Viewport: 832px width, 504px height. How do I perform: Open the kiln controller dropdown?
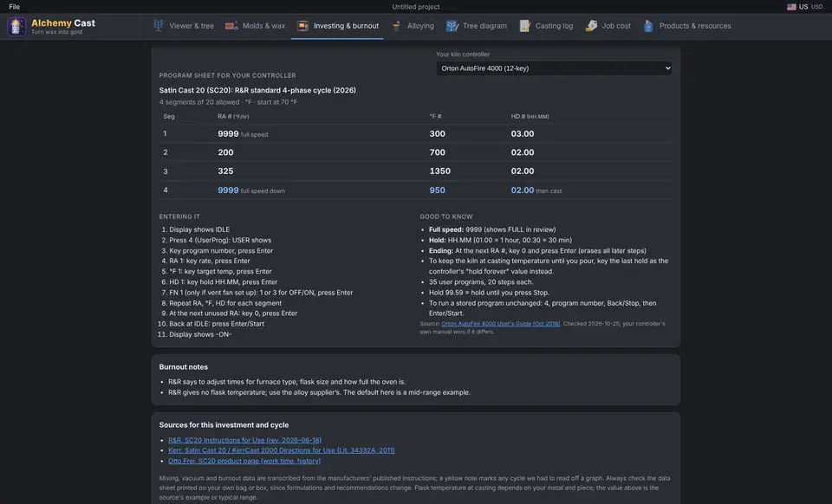point(554,68)
